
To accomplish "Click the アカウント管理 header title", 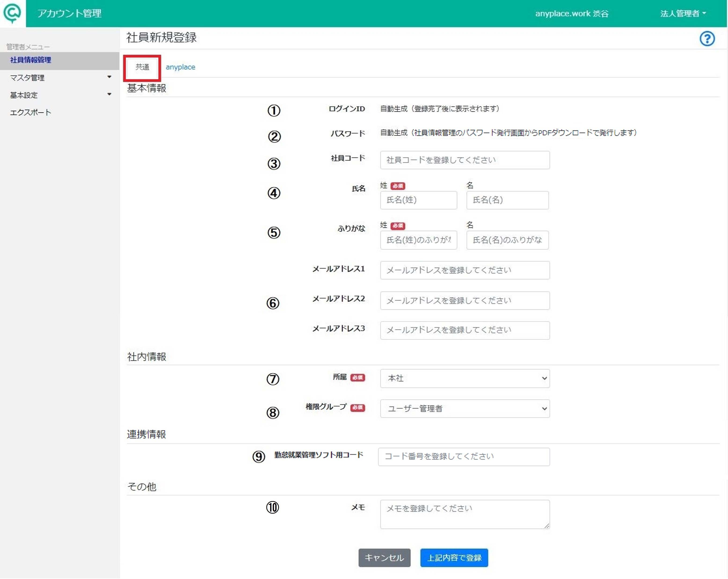I will (x=69, y=14).
